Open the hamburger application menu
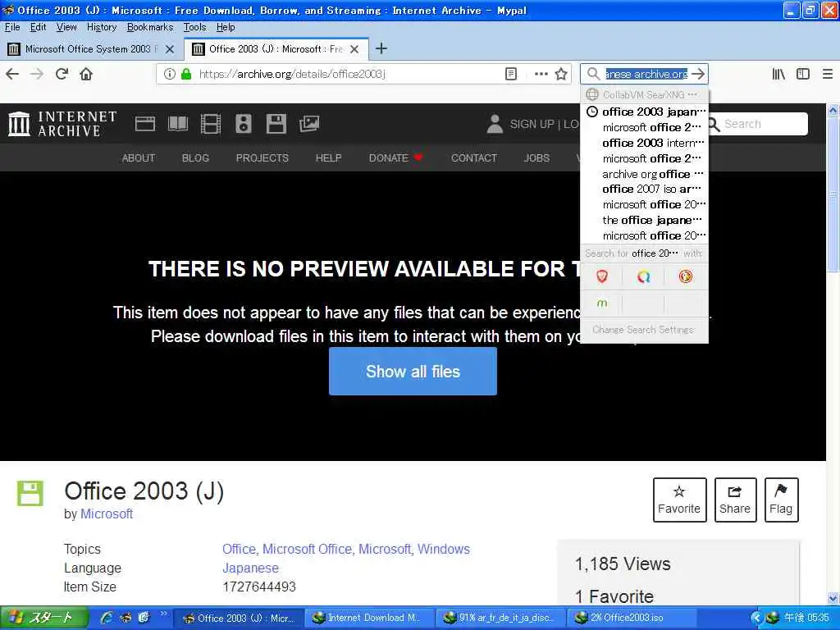840x630 pixels. 828,74
